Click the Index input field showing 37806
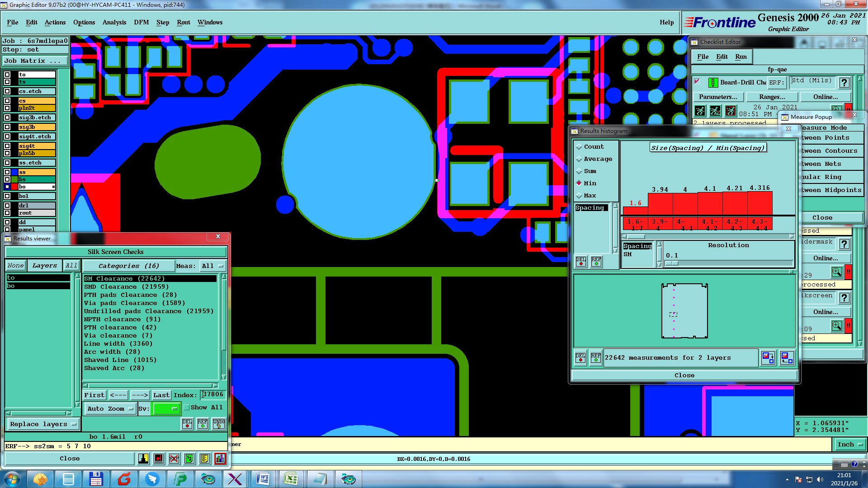The height and width of the screenshot is (488, 868). [x=213, y=394]
